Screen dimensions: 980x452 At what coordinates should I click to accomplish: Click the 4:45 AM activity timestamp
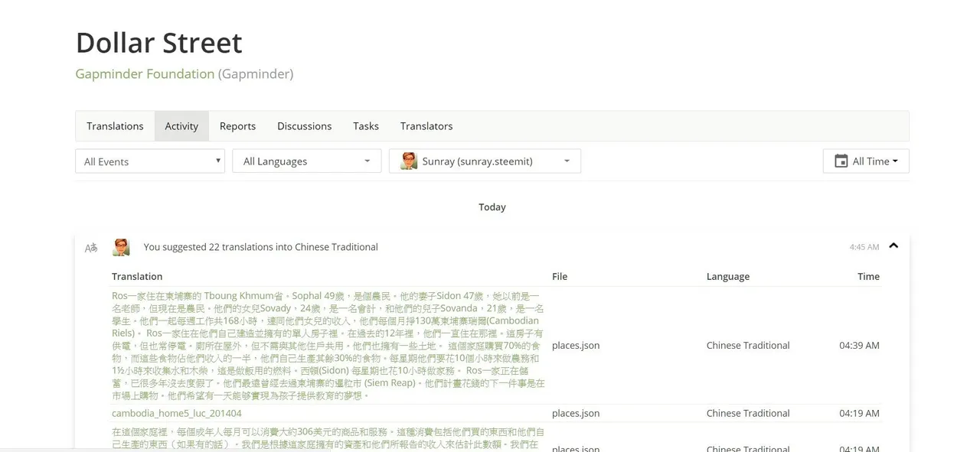click(864, 247)
